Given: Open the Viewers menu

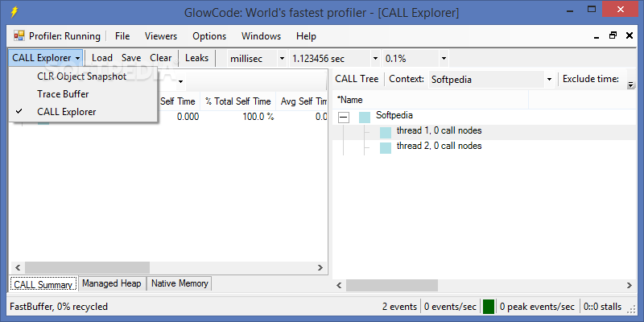Looking at the screenshot, I should tap(161, 36).
